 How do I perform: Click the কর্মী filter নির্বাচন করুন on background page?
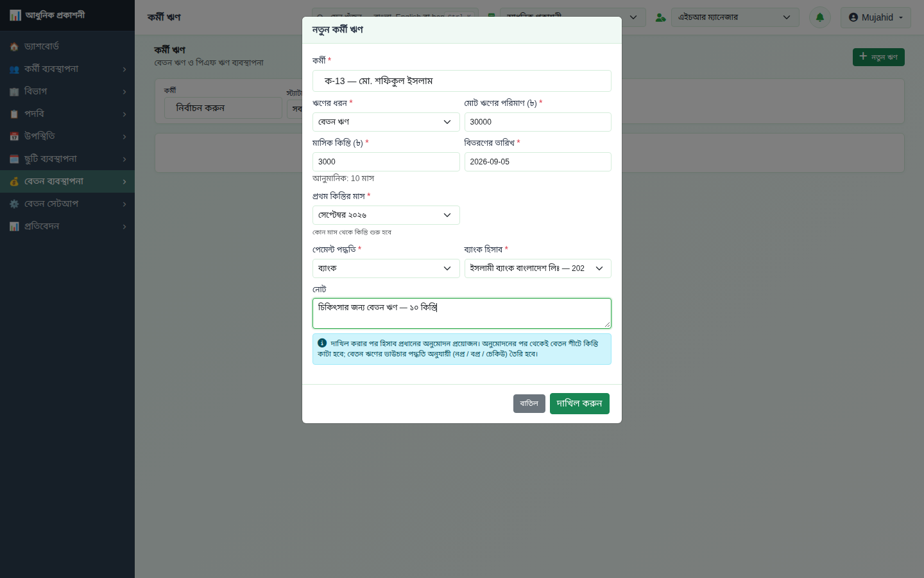point(223,108)
